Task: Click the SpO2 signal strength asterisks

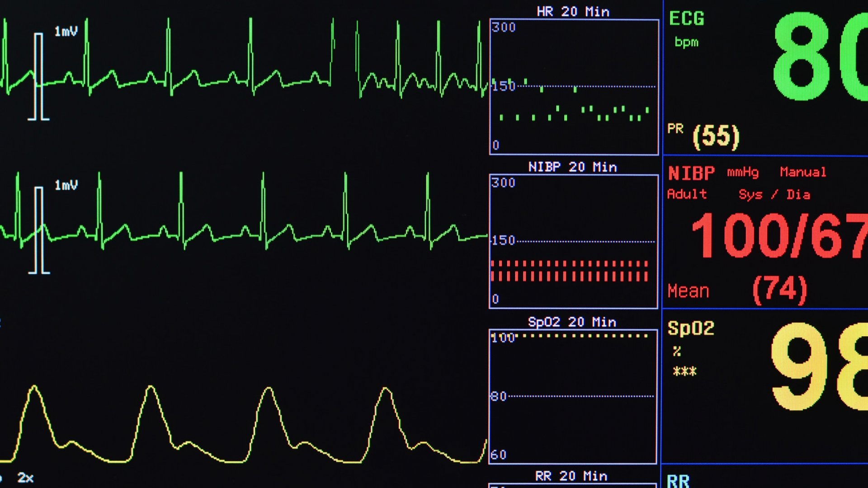Action: click(684, 372)
